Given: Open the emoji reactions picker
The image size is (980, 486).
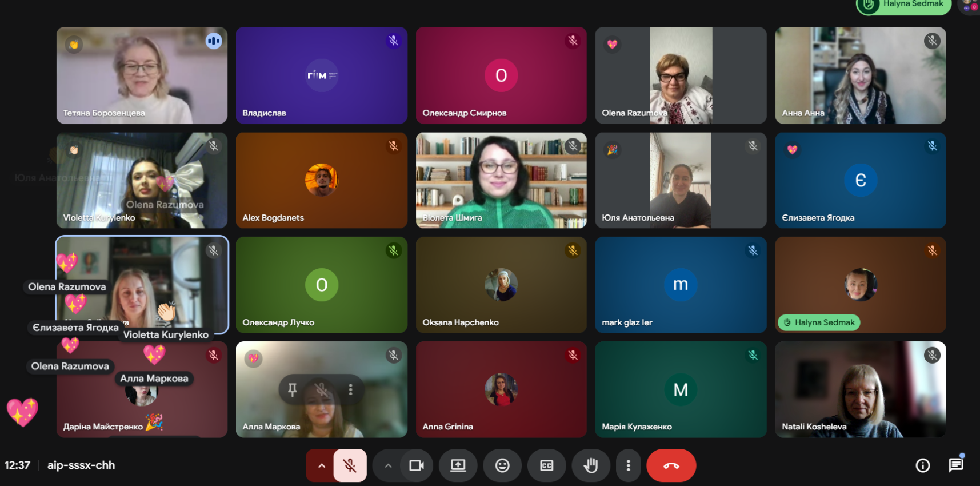Looking at the screenshot, I should (x=502, y=465).
